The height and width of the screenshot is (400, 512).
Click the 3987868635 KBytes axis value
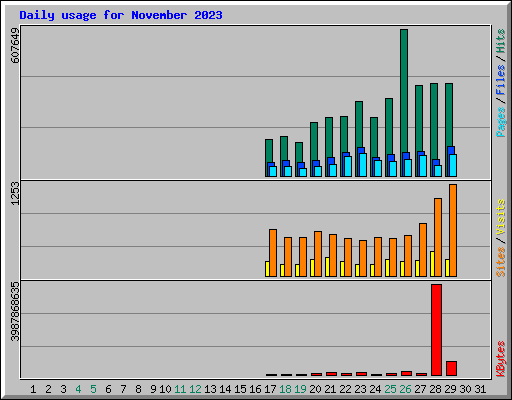(x=15, y=312)
